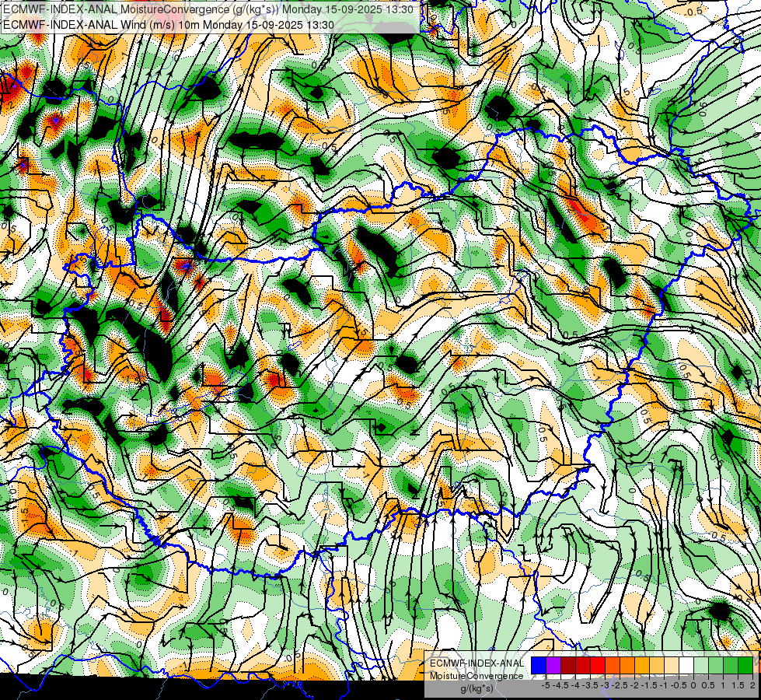
Task: Click the blue legend swatch below -5
Action: tap(539, 666)
